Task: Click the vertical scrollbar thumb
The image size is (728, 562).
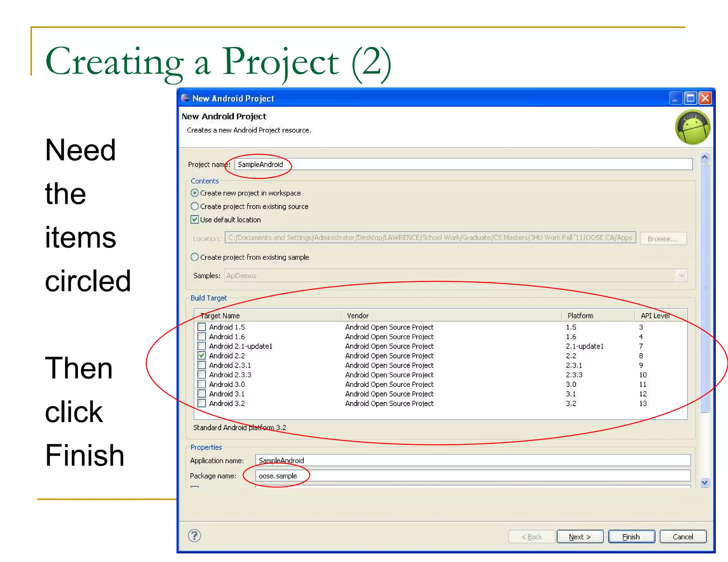Action: point(705,287)
